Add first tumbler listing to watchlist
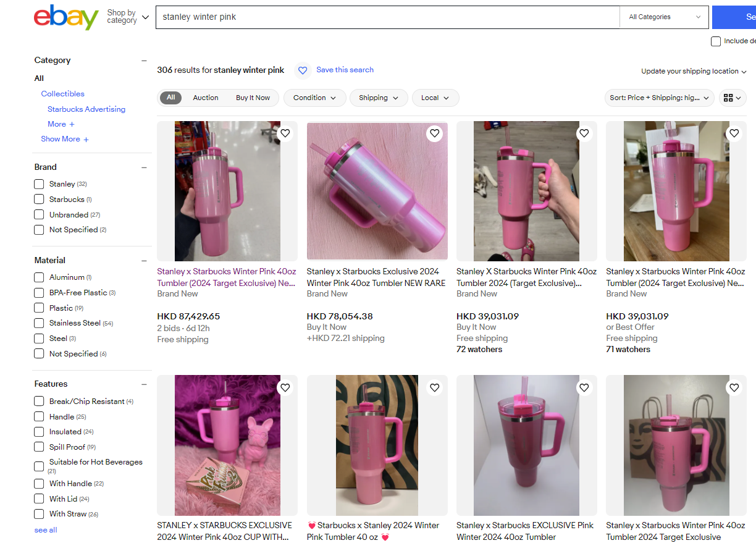 [x=285, y=133]
